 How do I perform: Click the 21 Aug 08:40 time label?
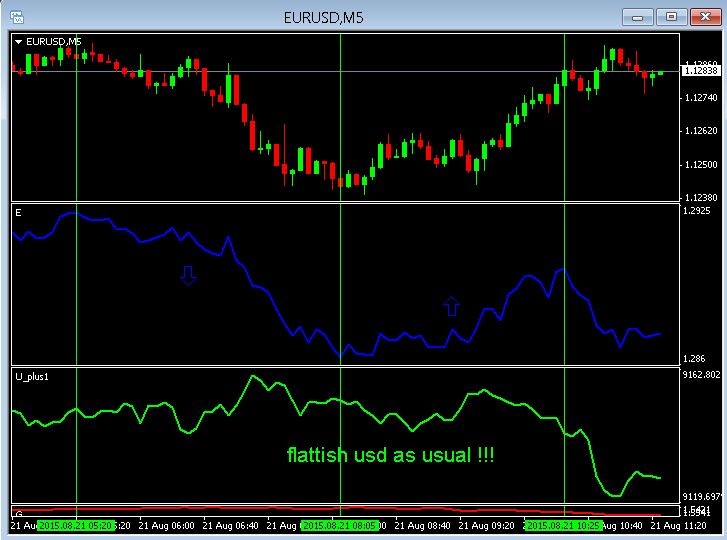click(422, 526)
